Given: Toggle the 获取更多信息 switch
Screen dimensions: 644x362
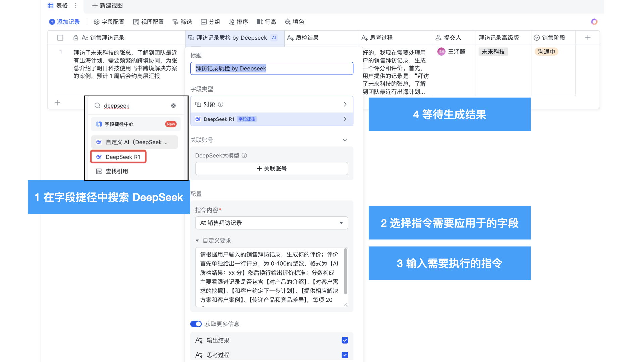Looking at the screenshot, I should [x=196, y=324].
